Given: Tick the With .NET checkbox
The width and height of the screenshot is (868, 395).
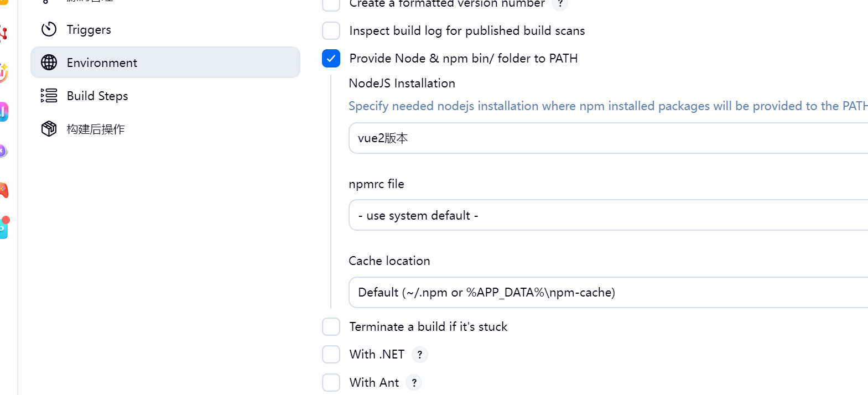Looking at the screenshot, I should tap(331, 355).
